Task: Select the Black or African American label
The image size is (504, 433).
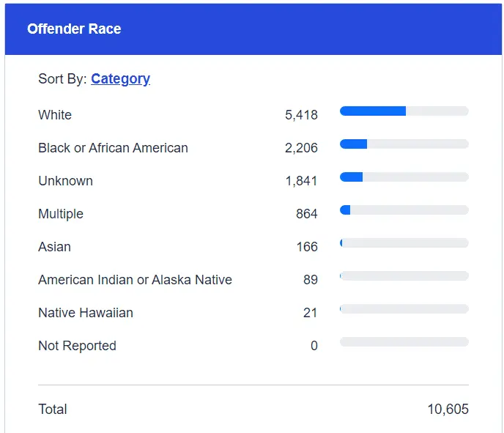Action: pyautogui.click(x=113, y=148)
